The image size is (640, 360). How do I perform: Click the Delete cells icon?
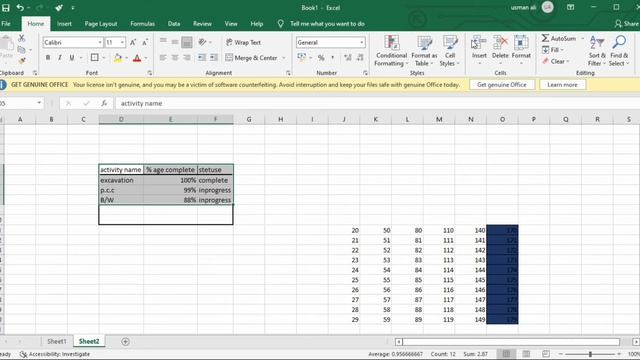click(500, 43)
